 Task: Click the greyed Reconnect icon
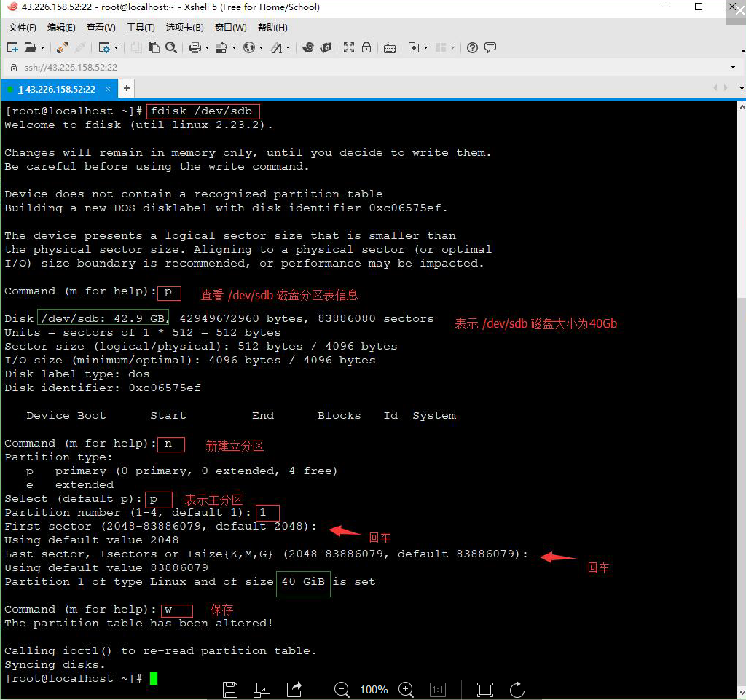coord(80,47)
